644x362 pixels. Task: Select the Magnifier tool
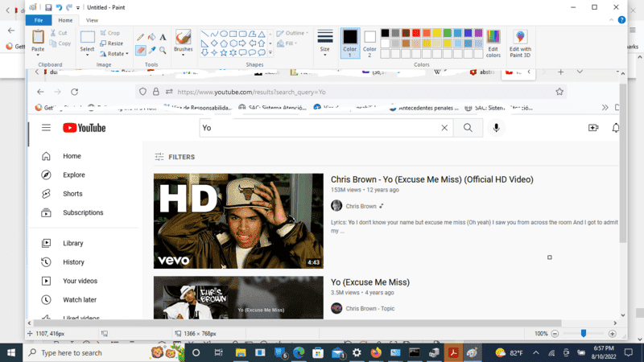tap(163, 50)
